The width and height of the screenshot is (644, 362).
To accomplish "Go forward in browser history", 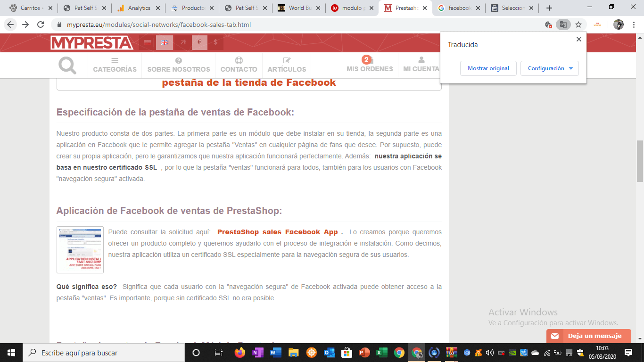I will tap(25, 25).
